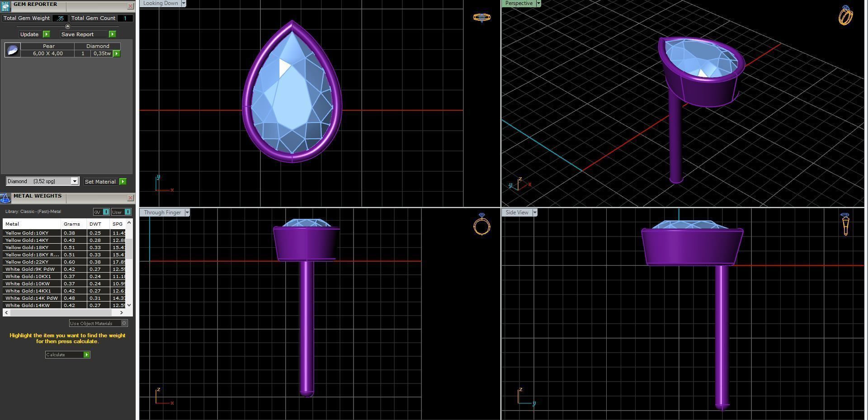
Task: Click the Diamond header cell in gem table
Action: tap(98, 46)
